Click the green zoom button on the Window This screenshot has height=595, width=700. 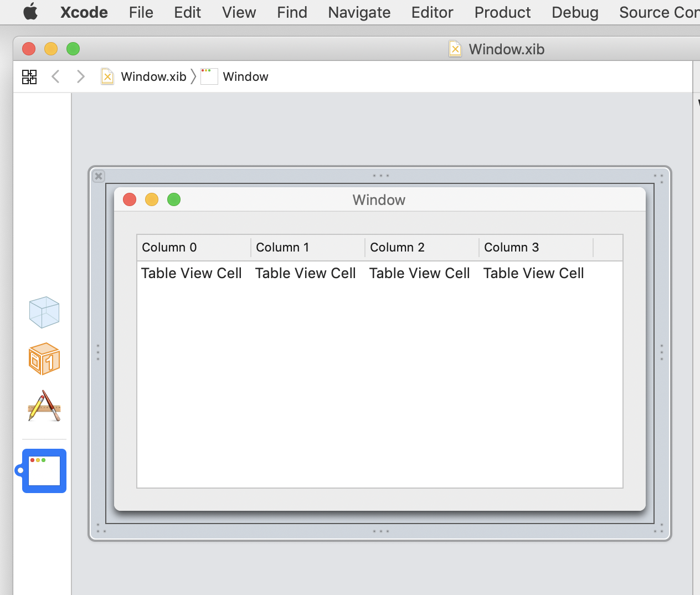coord(173,199)
